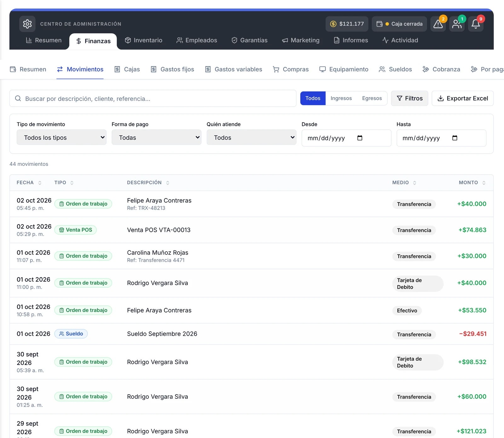
Task: Sort the table by Descripción column
Action: tap(148, 182)
